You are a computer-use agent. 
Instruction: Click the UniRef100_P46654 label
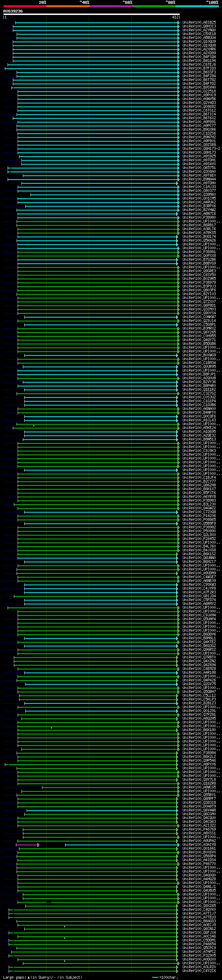point(199,944)
